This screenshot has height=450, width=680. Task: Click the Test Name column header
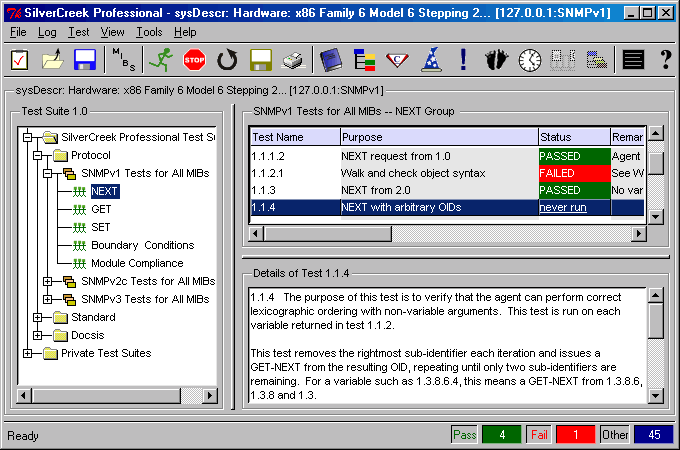(x=295, y=137)
